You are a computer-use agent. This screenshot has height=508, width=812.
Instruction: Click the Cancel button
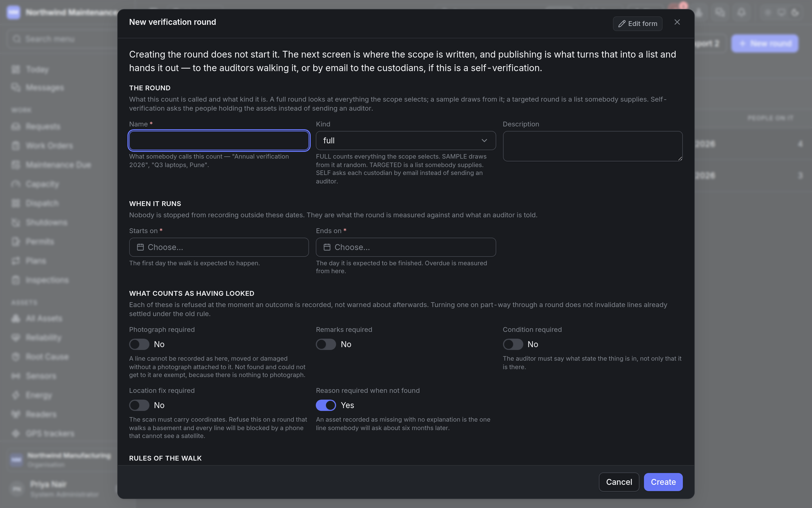point(619,482)
